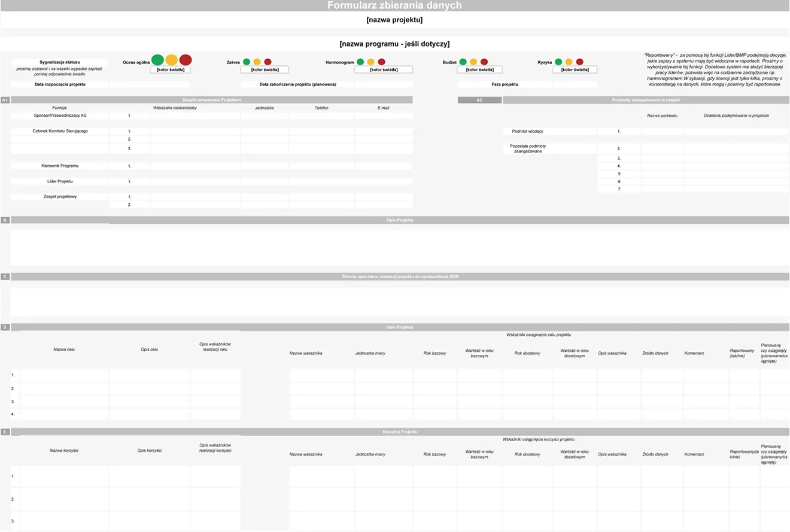Select the [kolor światła] field under Ocena ogólna
The image size is (790, 532).
(x=170, y=70)
